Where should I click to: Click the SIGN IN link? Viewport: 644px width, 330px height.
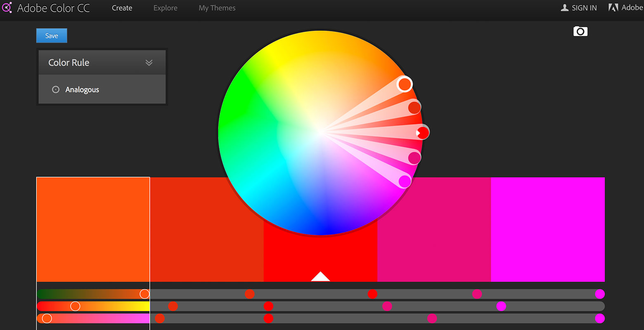coord(579,8)
